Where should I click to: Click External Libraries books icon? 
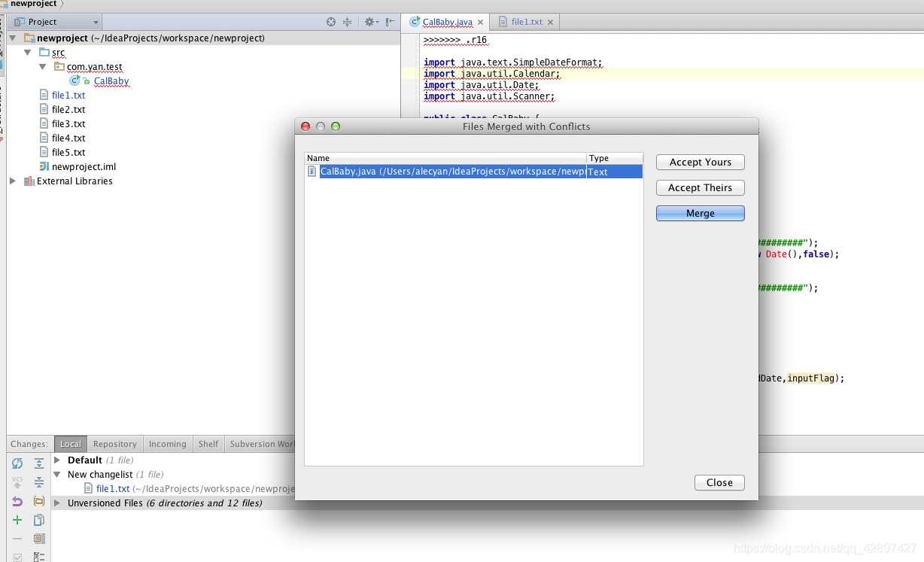[x=29, y=181]
